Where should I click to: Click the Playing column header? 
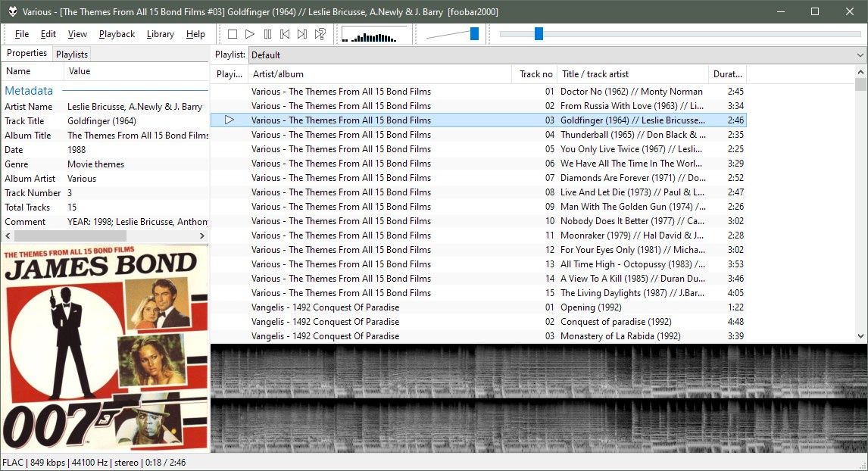[229, 74]
